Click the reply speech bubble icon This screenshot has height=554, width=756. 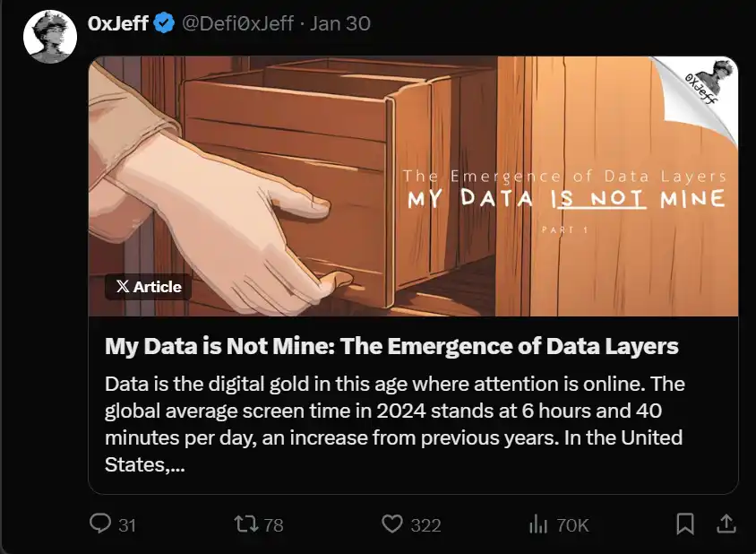point(100,524)
